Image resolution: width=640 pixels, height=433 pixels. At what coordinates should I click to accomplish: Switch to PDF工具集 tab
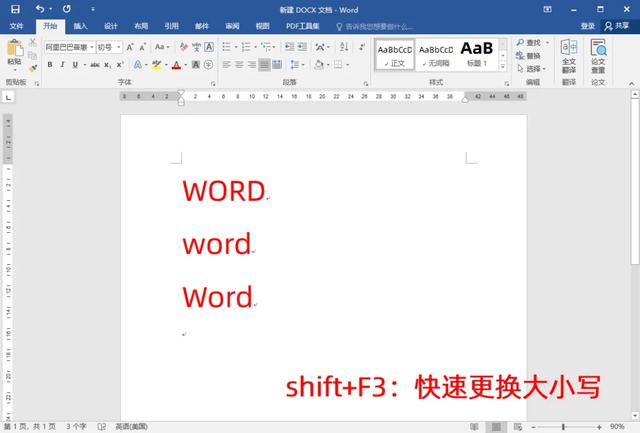click(x=303, y=26)
